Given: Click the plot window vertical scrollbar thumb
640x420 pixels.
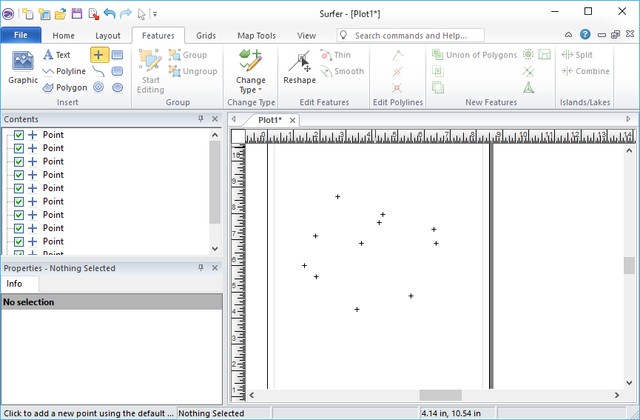Looking at the screenshot, I should (629, 265).
